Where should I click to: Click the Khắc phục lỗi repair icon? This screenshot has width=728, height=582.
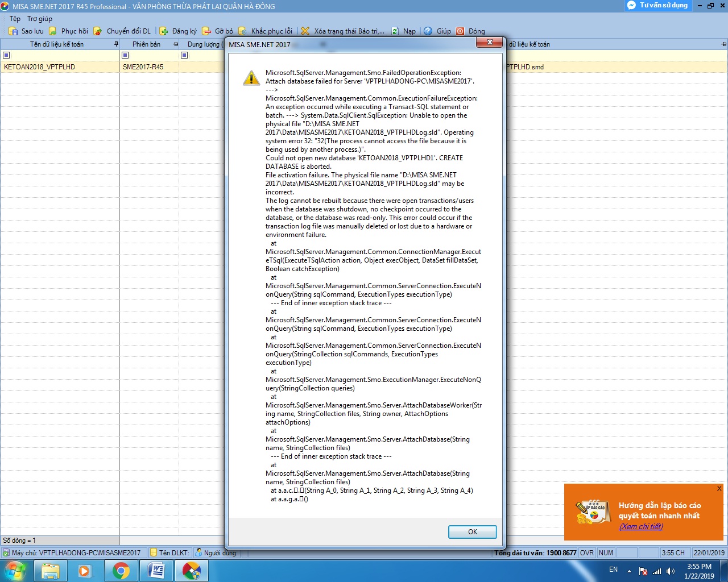(243, 31)
